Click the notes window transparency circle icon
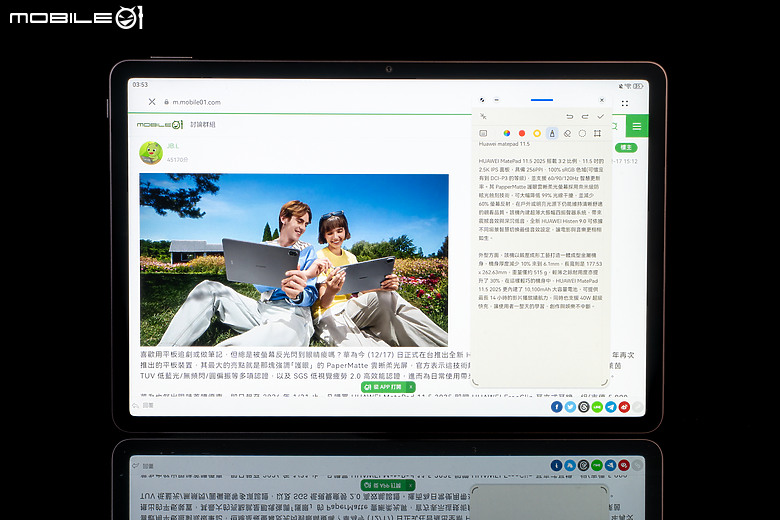 point(482,100)
